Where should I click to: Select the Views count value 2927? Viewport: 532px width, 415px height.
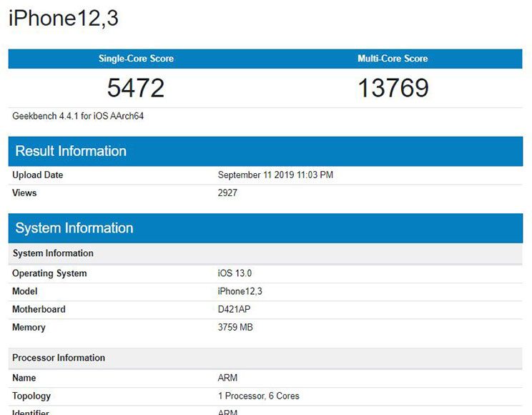coord(227,193)
